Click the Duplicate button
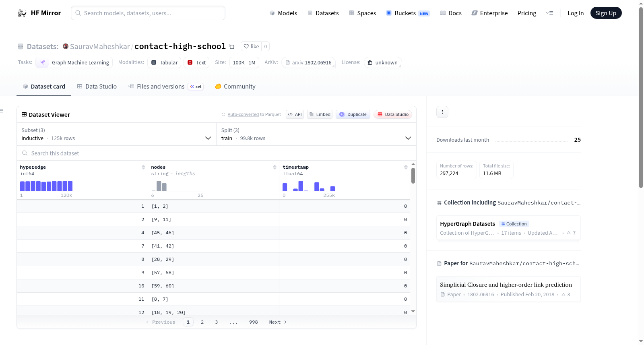Image resolution: width=644 pixels, height=345 pixels. tap(353, 114)
